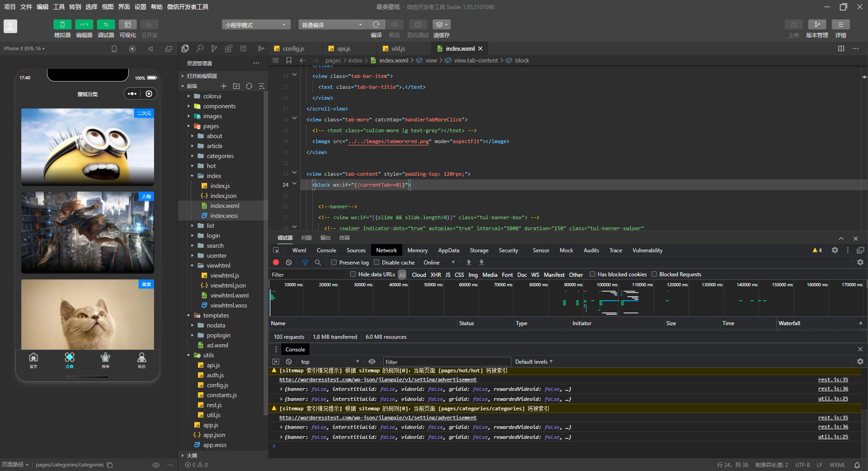Open the 小程序模式 mode dropdown
Viewport: 868px width, 471px height.
(x=256, y=25)
